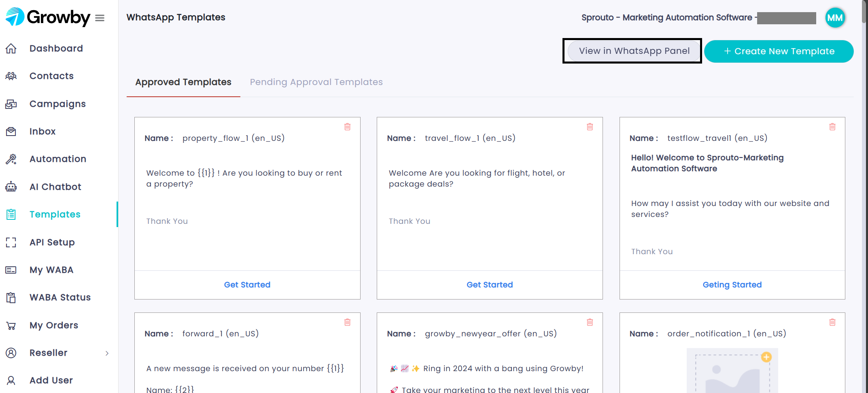
Task: Delete the order_notification_1 template
Action: pos(832,322)
